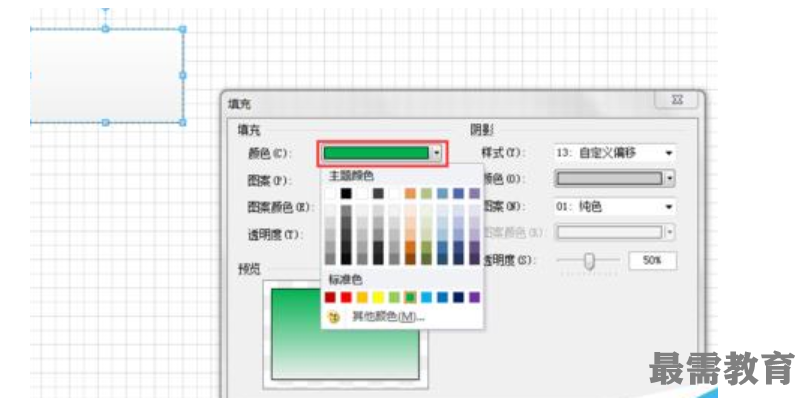Click the 50% shadow transparency field
Viewport: 801px width, 408px height.
[x=652, y=260]
